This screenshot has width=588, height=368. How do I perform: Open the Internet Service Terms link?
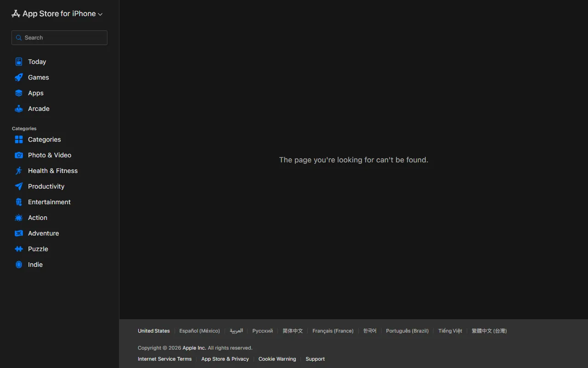[164, 359]
